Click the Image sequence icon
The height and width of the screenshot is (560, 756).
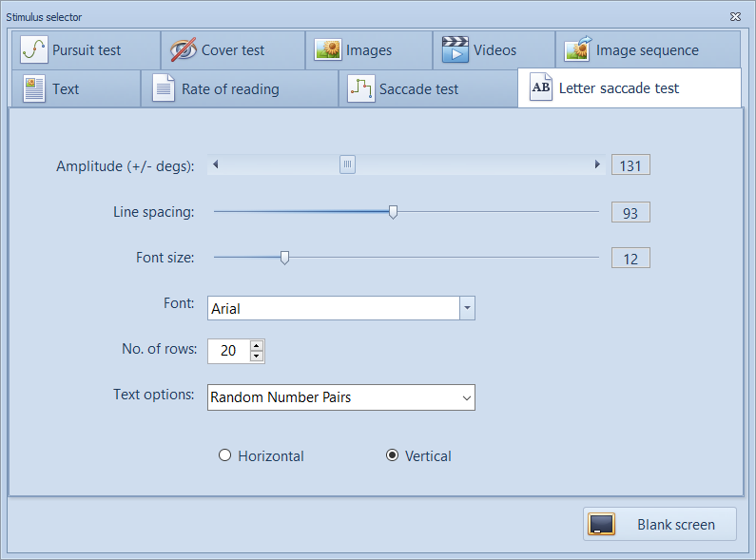578,50
